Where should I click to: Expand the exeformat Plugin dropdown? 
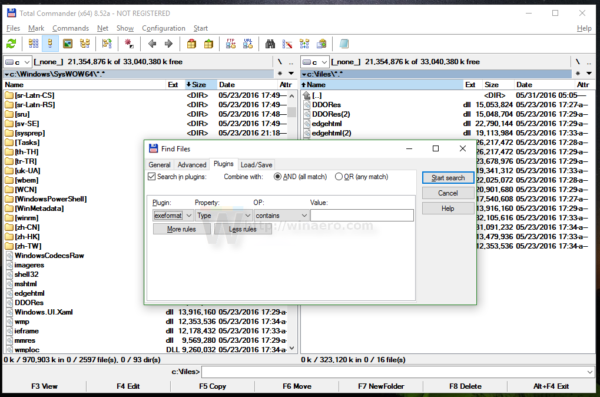[x=173, y=216]
